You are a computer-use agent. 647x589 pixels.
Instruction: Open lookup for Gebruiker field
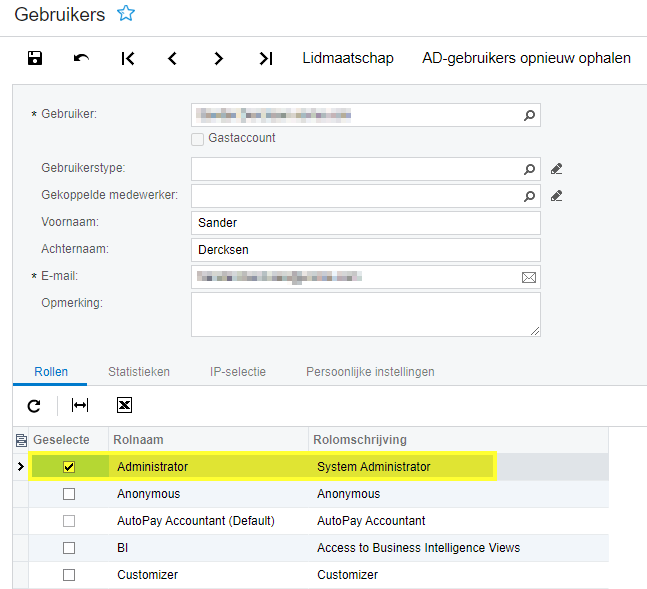click(529, 115)
